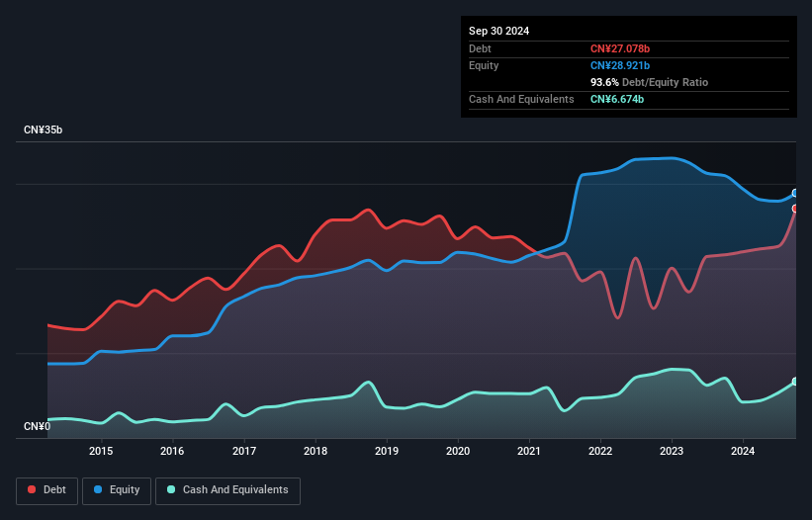The image size is (812, 520).
Task: Click the blue Equity legend dot
Action: click(98, 489)
